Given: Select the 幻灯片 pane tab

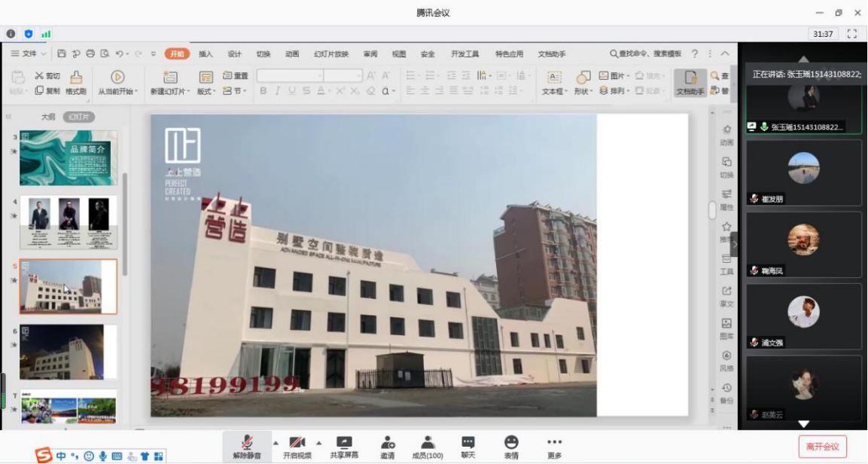Looking at the screenshot, I should pyautogui.click(x=78, y=117).
